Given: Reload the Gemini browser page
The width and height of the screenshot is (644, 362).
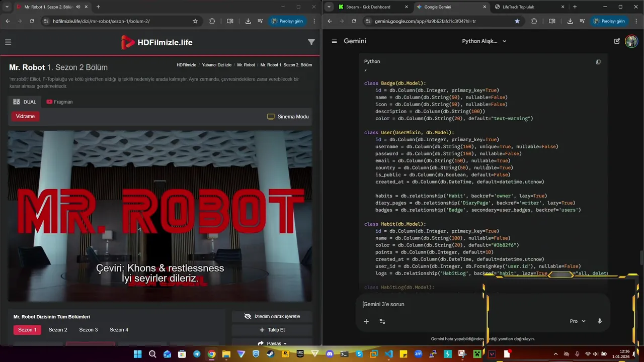Looking at the screenshot, I should point(354,21).
